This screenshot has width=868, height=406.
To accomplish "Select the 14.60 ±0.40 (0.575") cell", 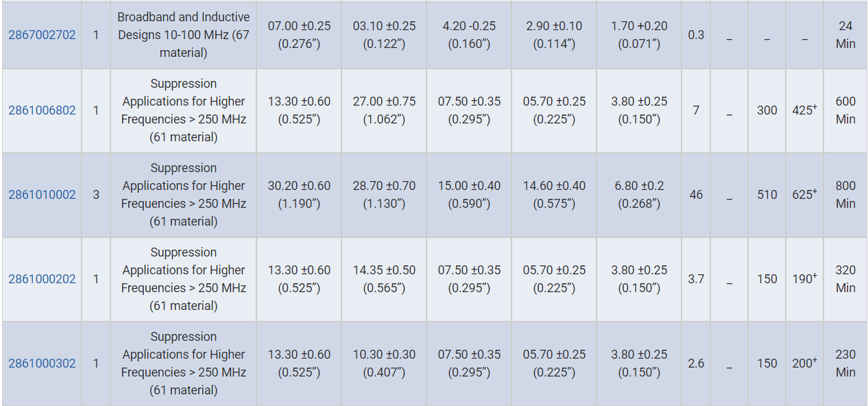I will [554, 195].
